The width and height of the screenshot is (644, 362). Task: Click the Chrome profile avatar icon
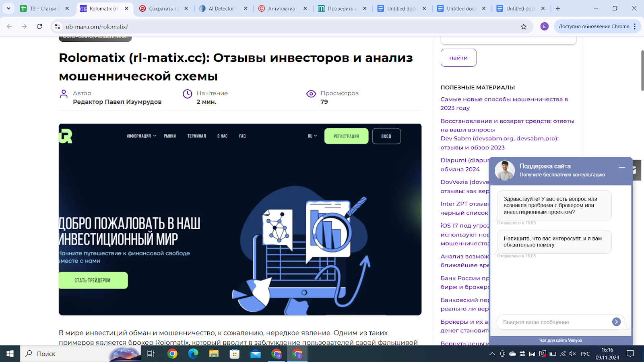click(x=544, y=27)
